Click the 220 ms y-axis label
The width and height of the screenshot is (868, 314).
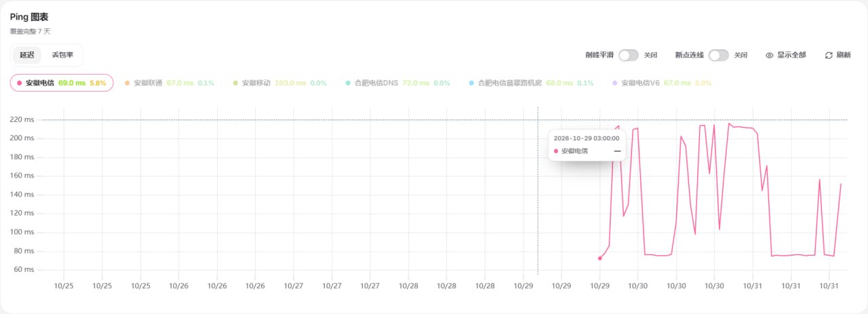click(x=23, y=120)
